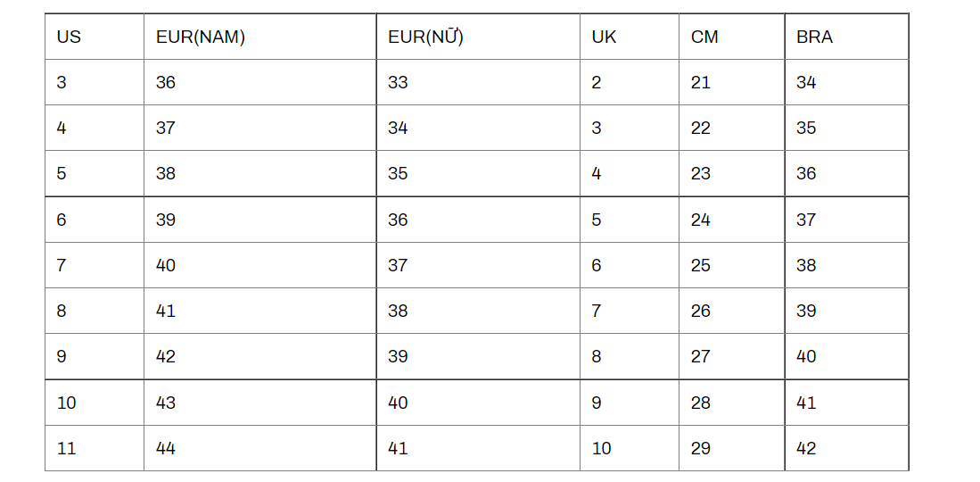Viewport: 980px width, 482px height.
Task: Select US size 7 cell
Action: [94, 265]
